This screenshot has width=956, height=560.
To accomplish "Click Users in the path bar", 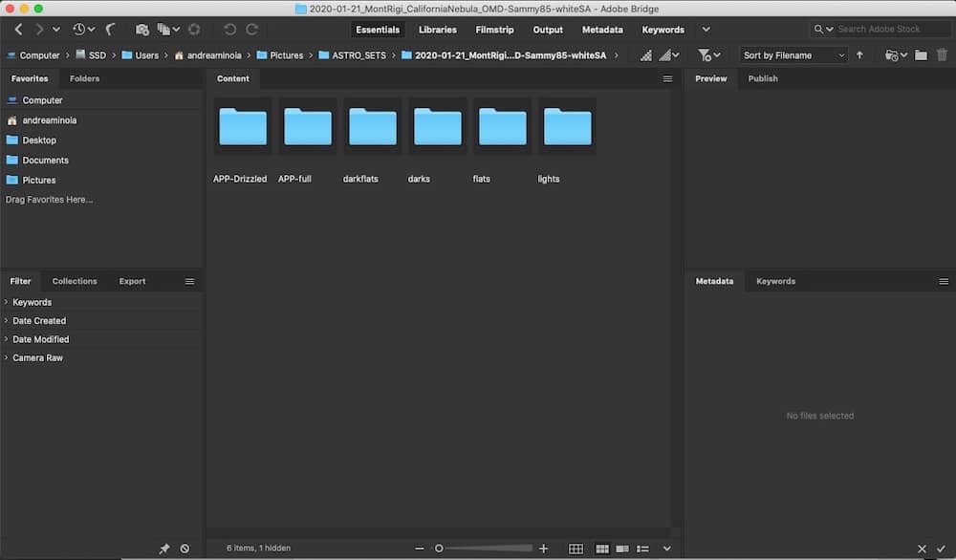I will tap(141, 55).
